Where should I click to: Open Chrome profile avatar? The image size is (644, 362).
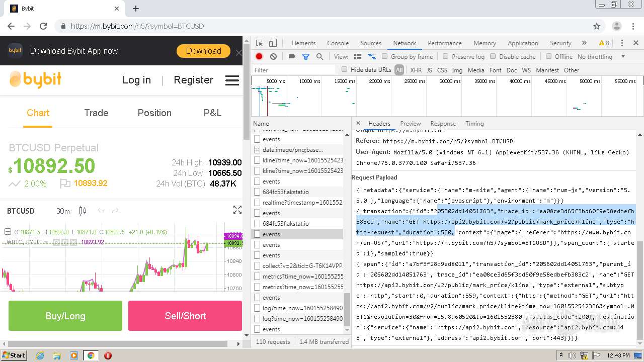click(617, 26)
